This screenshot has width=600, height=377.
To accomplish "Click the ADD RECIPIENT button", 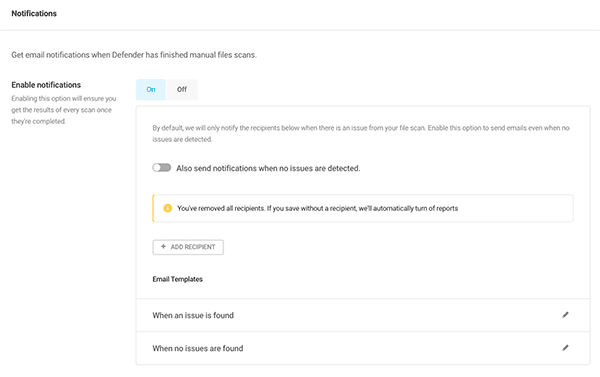I will pyautogui.click(x=188, y=247).
